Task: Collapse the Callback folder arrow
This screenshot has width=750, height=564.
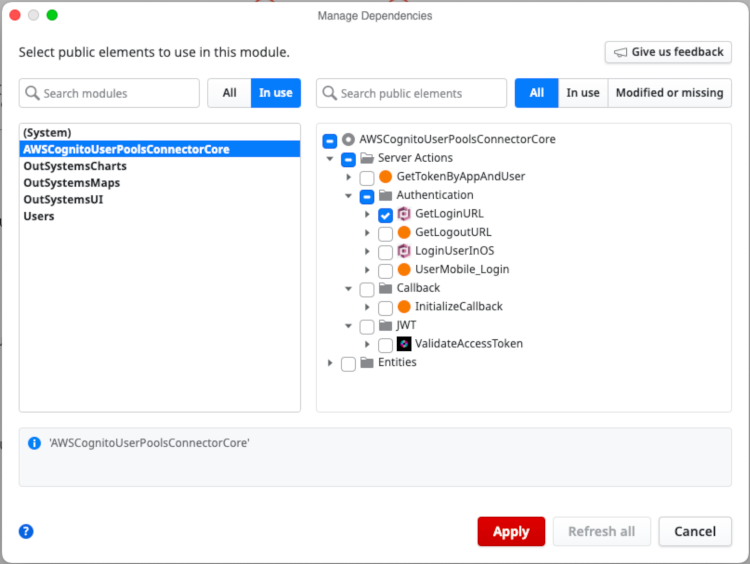Action: [x=349, y=288]
